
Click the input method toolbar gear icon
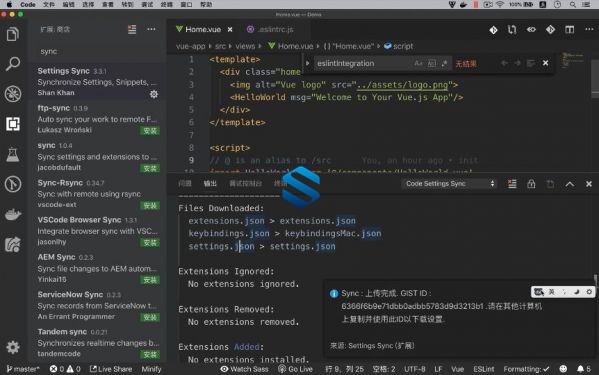589,292
